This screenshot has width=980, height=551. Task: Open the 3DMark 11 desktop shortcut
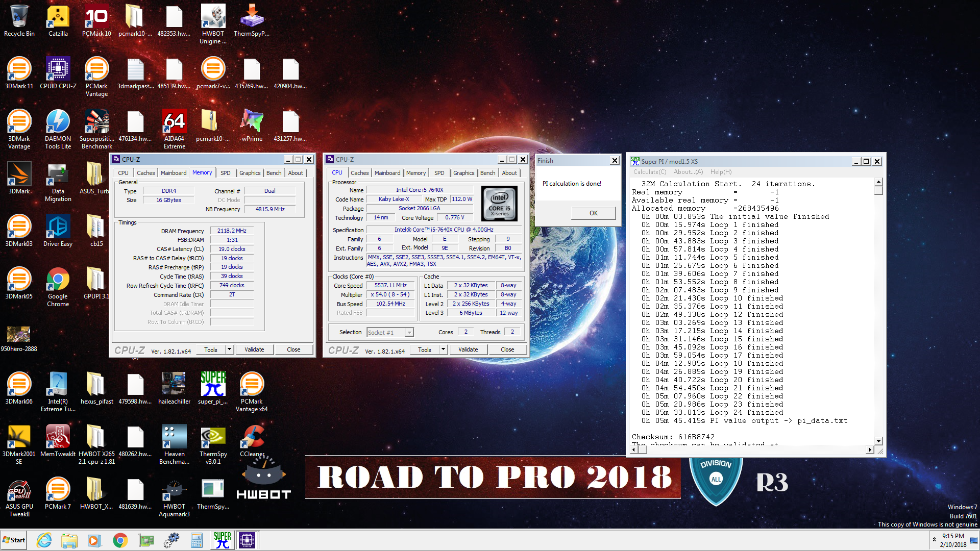pyautogui.click(x=19, y=73)
